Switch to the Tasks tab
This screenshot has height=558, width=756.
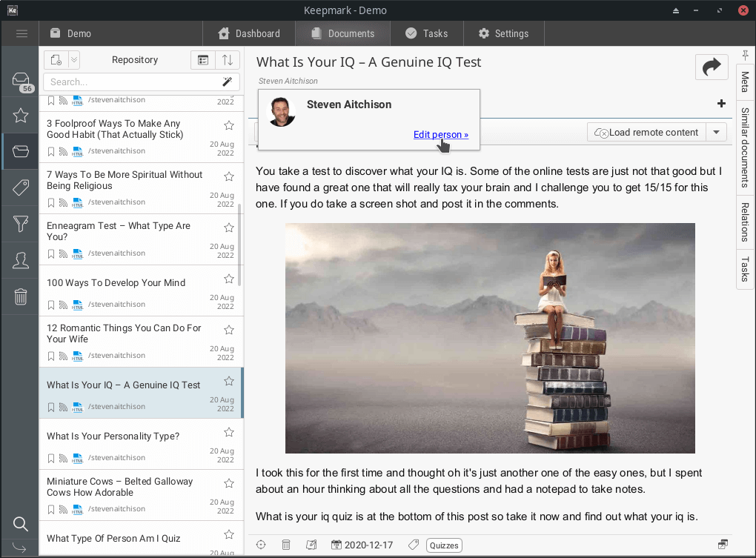[427, 33]
